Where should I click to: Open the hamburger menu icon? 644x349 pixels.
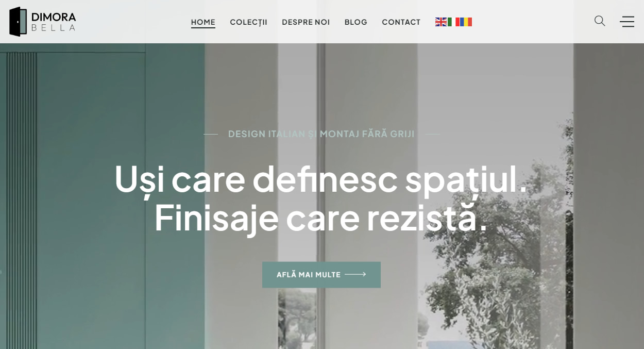[x=627, y=22]
